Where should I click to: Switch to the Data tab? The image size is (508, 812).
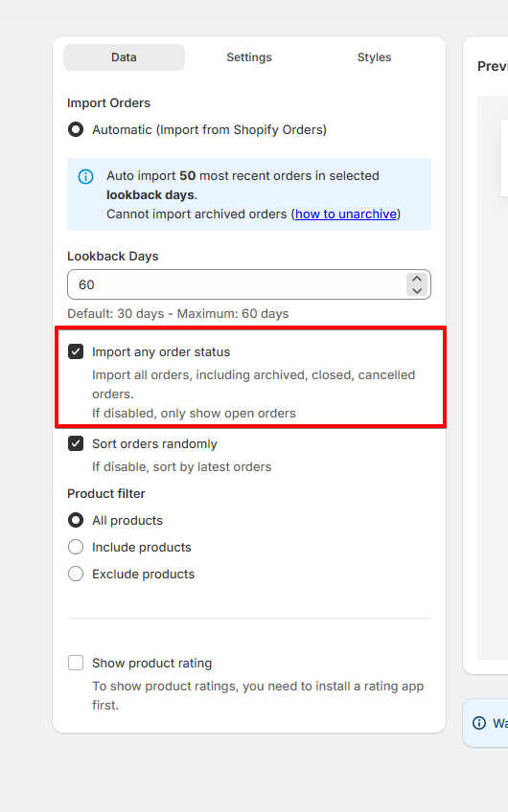tap(124, 57)
